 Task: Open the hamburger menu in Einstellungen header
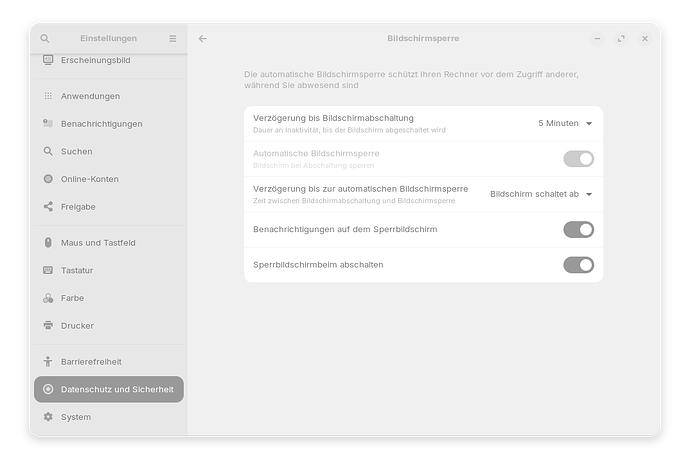click(172, 39)
